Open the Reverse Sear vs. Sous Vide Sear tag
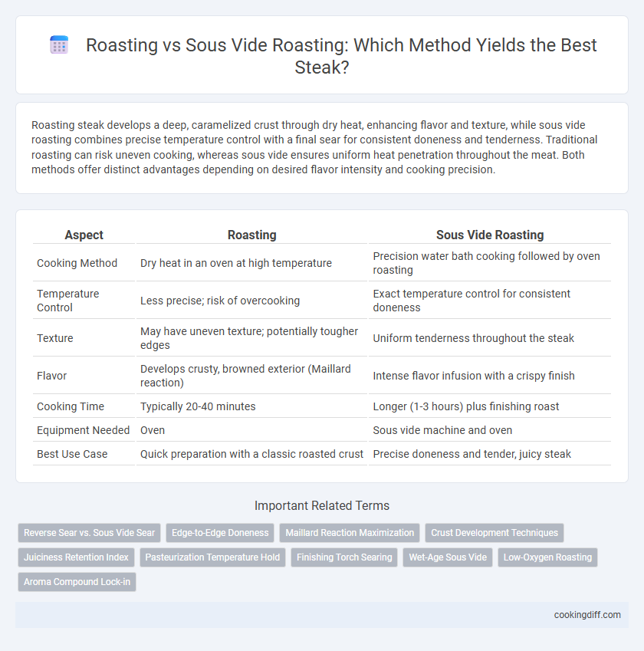Screen dimensions: 644x651 (x=89, y=533)
